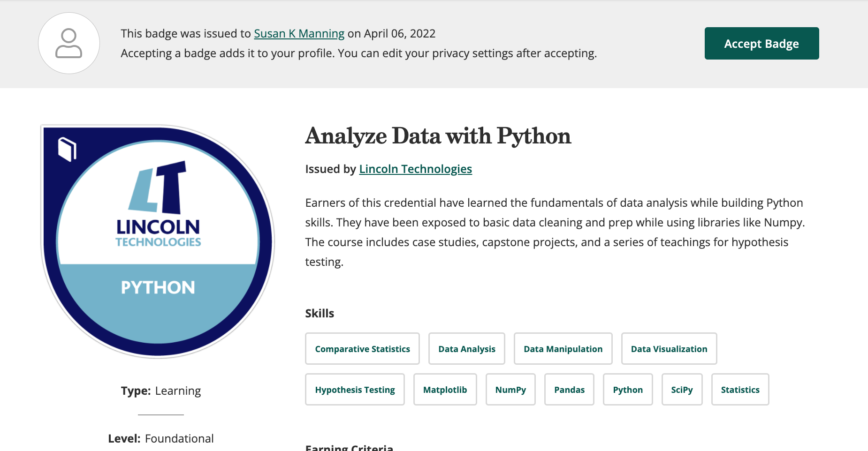Click the 'April 06, 2022' issue date text
868x451 pixels.
(400, 34)
